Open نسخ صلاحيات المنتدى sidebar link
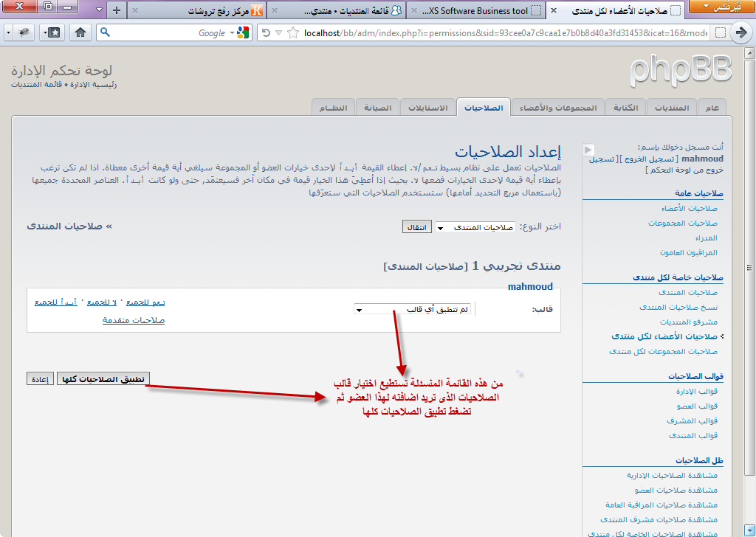756x537 pixels. 678,308
